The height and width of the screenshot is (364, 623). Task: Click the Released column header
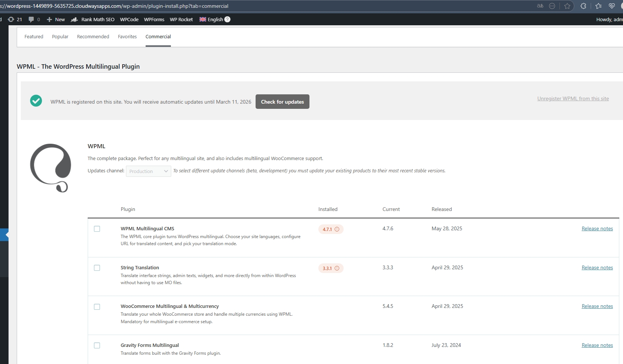(x=442, y=209)
